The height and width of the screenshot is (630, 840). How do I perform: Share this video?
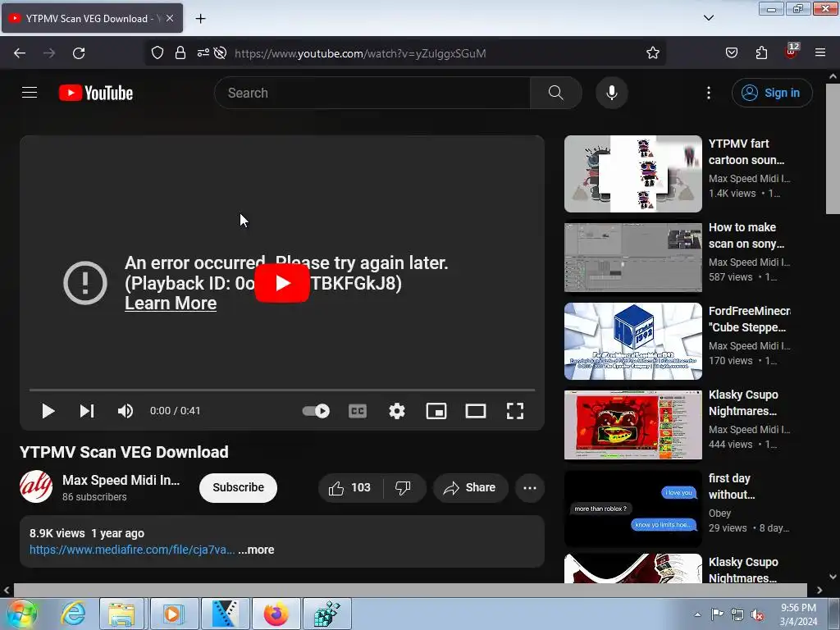pos(470,487)
